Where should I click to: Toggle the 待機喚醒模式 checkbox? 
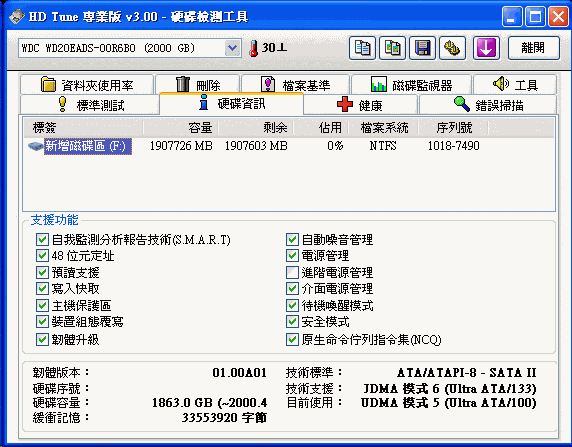click(292, 305)
